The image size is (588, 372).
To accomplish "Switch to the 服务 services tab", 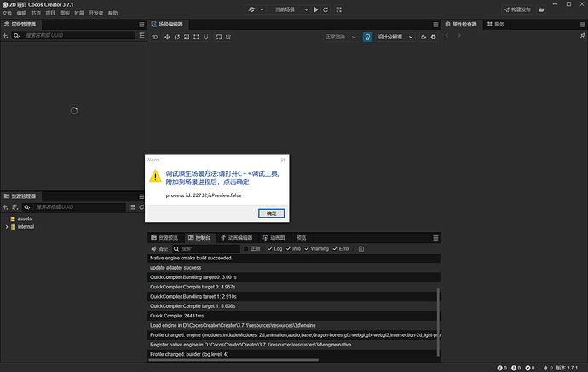I will point(496,25).
